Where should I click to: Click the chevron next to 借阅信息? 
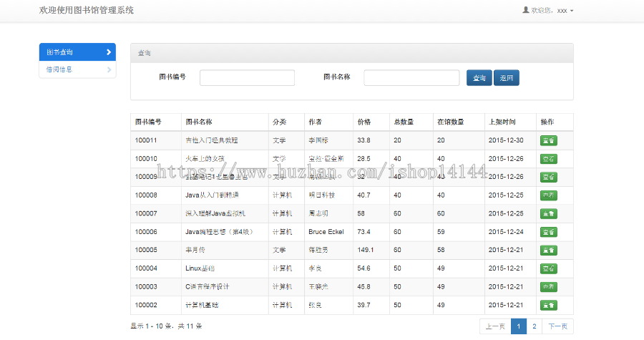pyautogui.click(x=109, y=69)
